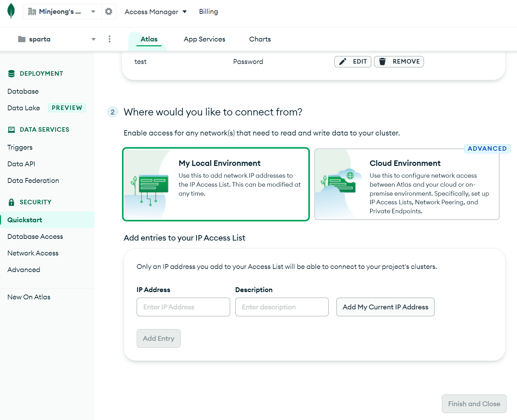Select Quickstart under Security

click(x=47, y=220)
